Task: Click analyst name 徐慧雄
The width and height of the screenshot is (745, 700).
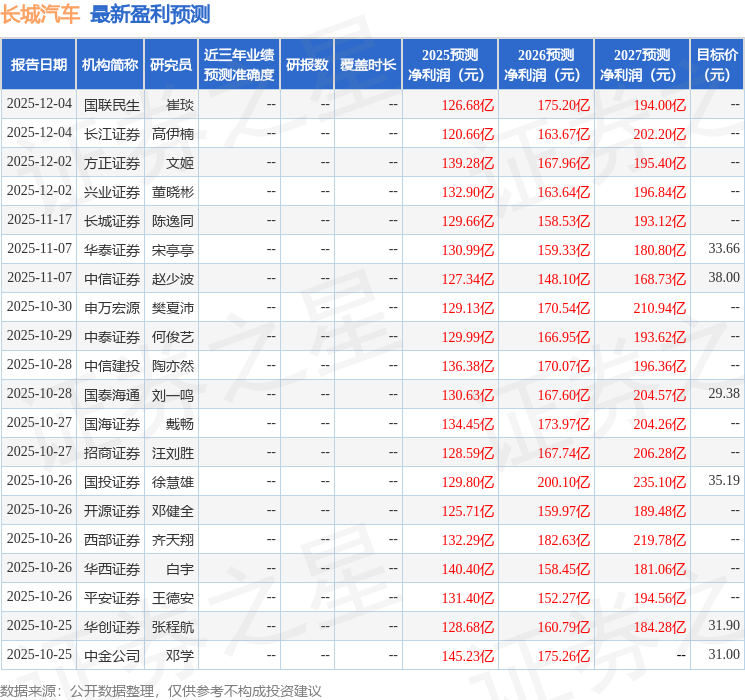Action: point(173,481)
